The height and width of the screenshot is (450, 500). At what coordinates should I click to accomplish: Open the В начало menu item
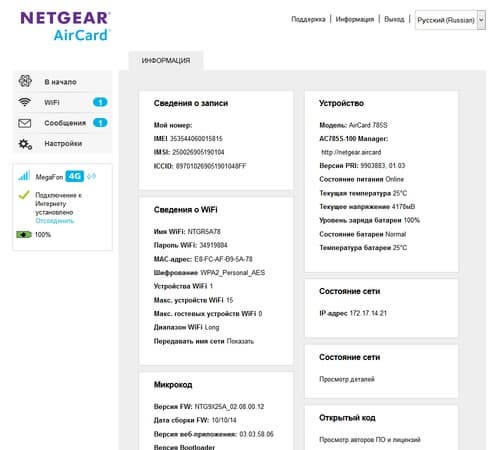click(x=63, y=82)
